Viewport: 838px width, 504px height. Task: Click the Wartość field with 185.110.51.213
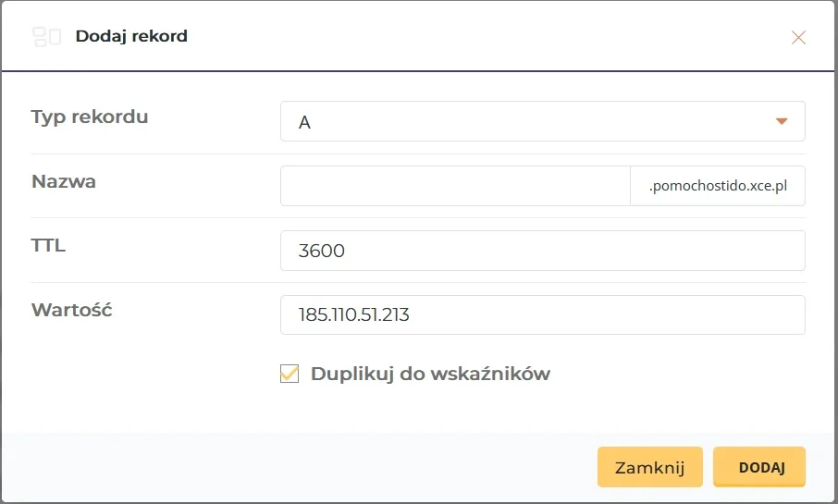pyautogui.click(x=542, y=314)
